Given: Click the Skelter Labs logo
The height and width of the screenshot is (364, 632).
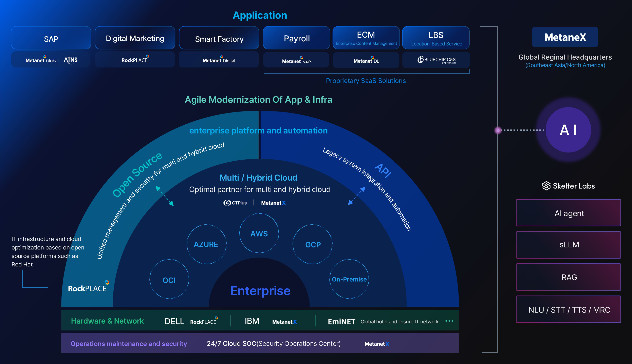Looking at the screenshot, I should pos(568,186).
